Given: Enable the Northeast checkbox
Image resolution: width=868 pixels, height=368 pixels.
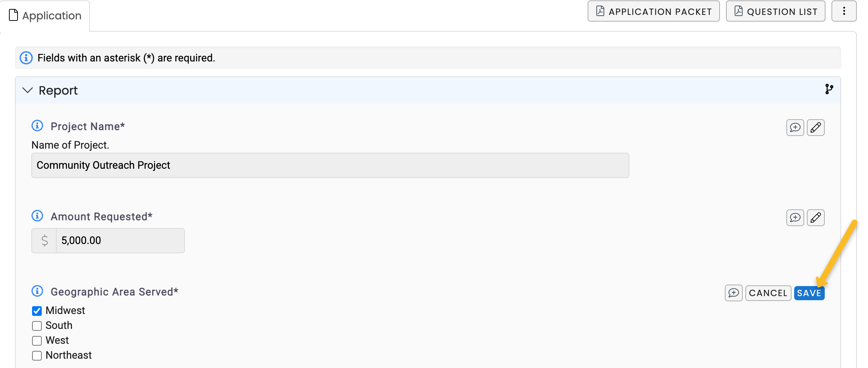Looking at the screenshot, I should (37, 355).
